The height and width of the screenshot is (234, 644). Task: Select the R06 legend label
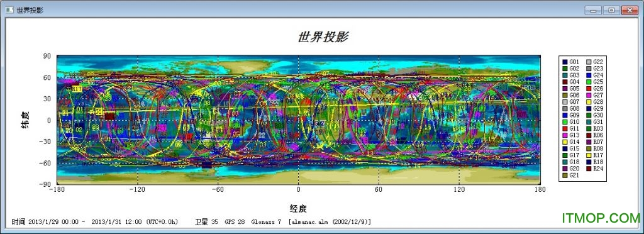point(599,135)
